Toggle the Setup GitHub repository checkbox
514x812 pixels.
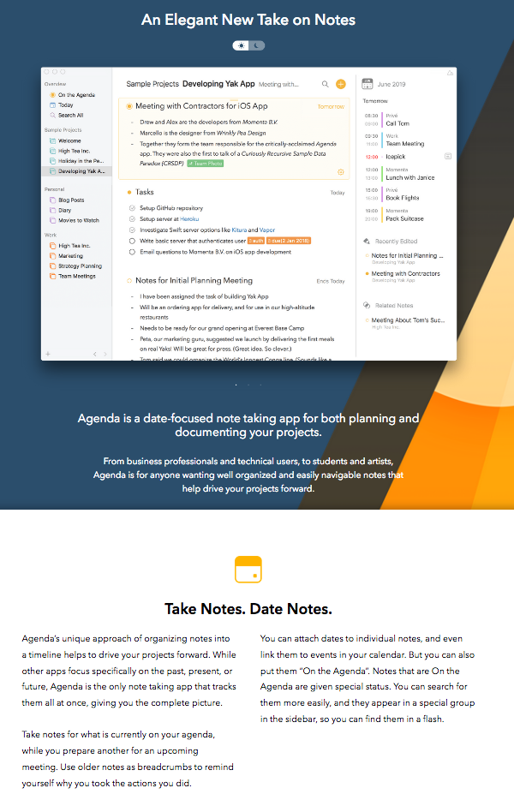click(132, 208)
